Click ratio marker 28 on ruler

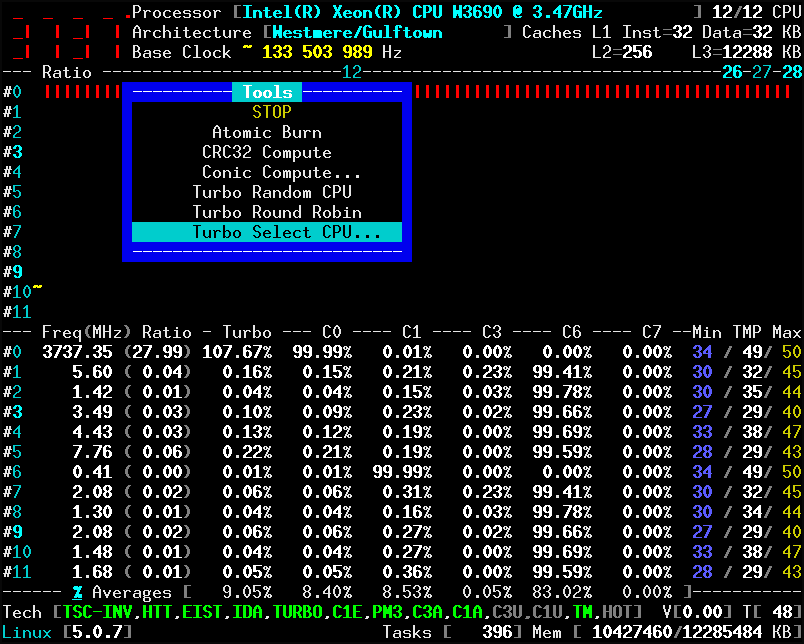(x=793, y=72)
